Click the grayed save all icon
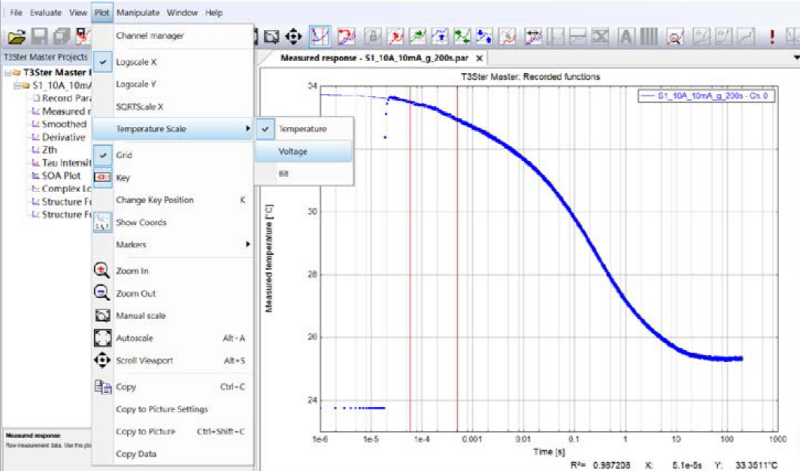 click(x=61, y=36)
